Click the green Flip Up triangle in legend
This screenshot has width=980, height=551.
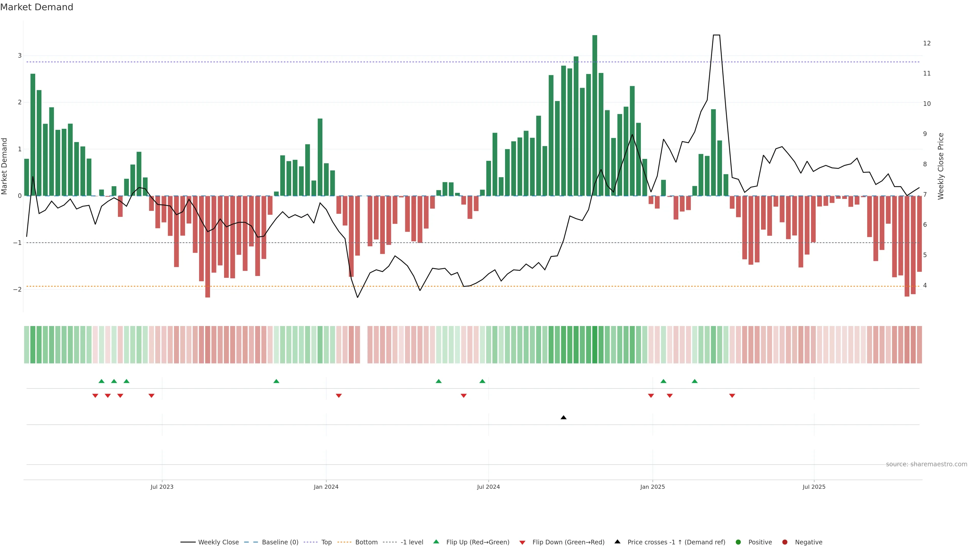[436, 542]
